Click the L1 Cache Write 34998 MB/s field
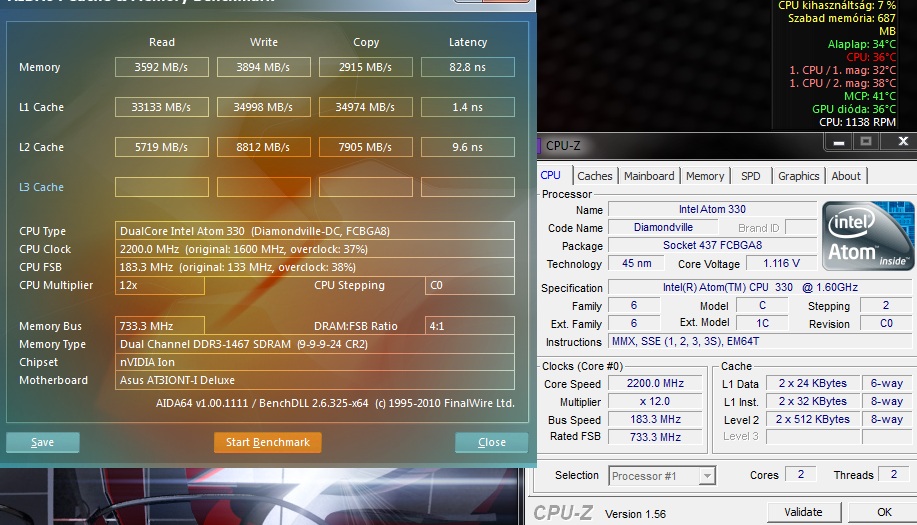Screen dimensions: 917x525 263,107
